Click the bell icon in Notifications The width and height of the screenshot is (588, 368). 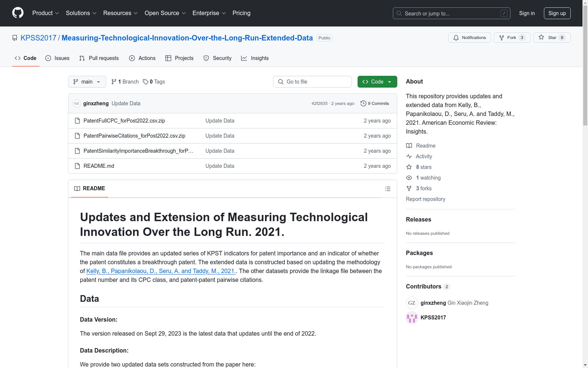point(456,38)
